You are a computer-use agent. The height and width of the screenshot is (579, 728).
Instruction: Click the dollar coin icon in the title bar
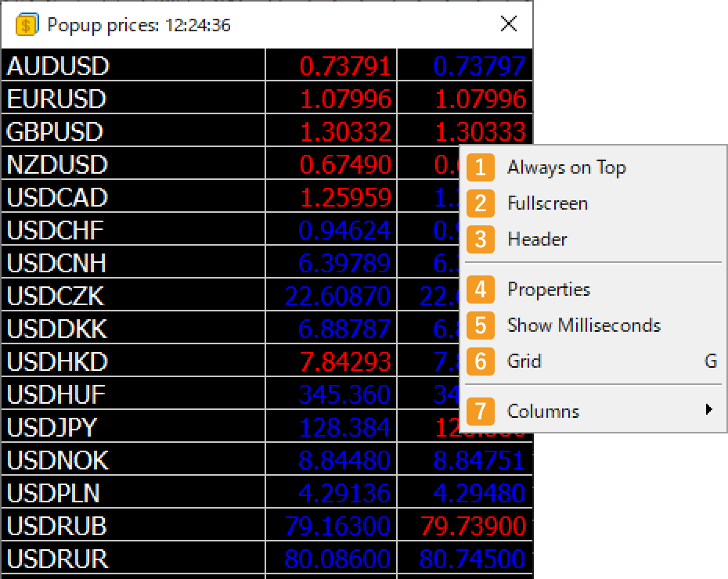click(x=26, y=23)
